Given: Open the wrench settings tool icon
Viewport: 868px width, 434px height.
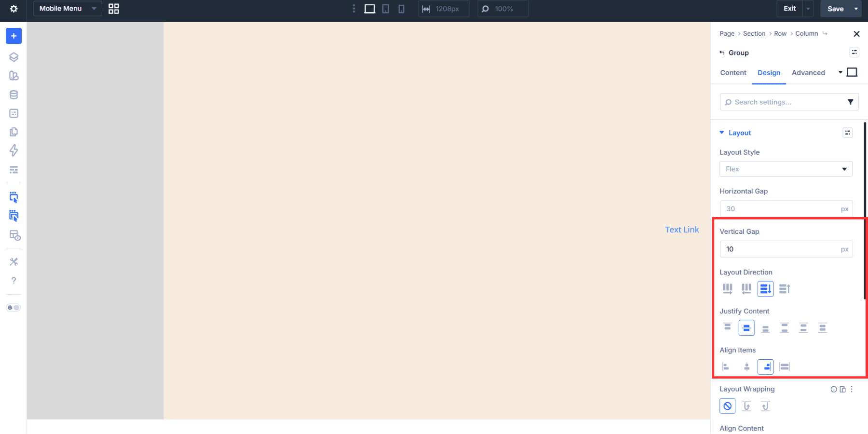Looking at the screenshot, I should [13, 261].
